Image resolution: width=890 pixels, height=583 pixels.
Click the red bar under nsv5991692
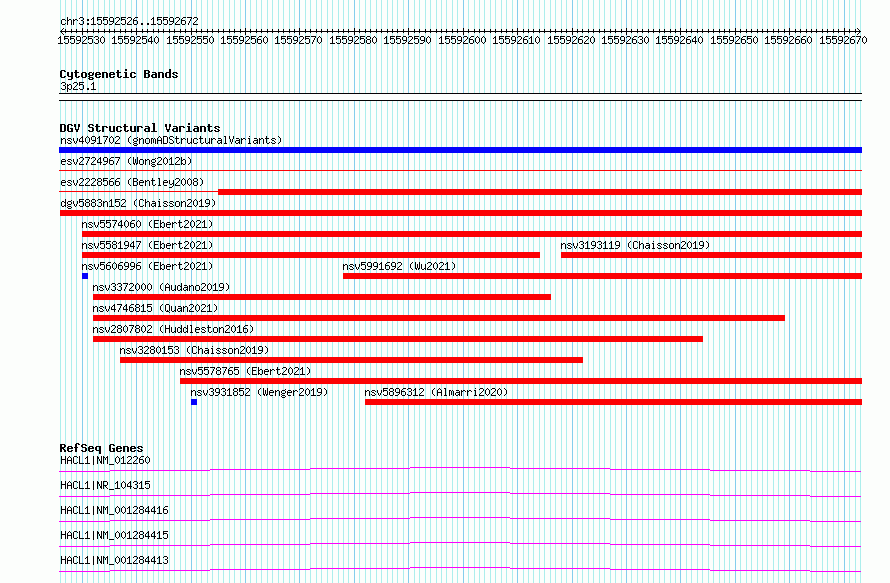pos(602,276)
